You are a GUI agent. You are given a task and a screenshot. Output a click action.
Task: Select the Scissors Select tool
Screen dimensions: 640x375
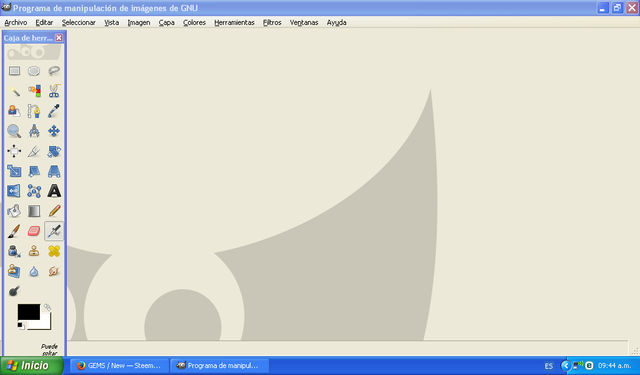(x=54, y=91)
